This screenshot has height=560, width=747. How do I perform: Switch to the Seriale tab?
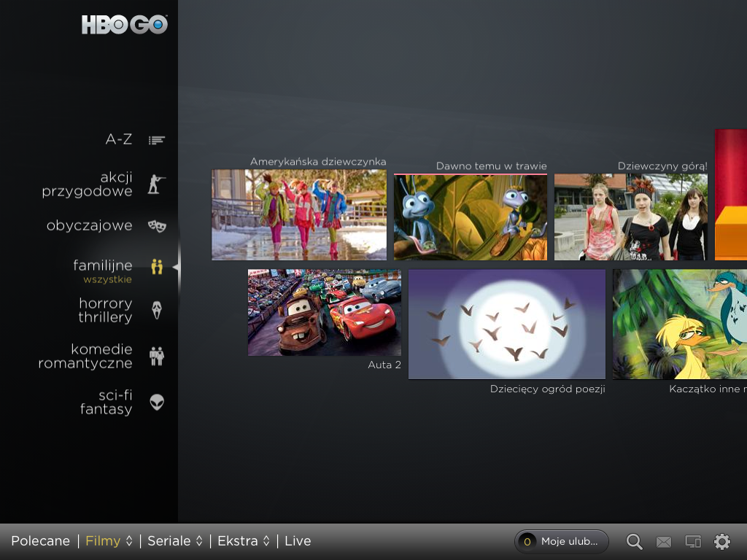click(x=169, y=541)
